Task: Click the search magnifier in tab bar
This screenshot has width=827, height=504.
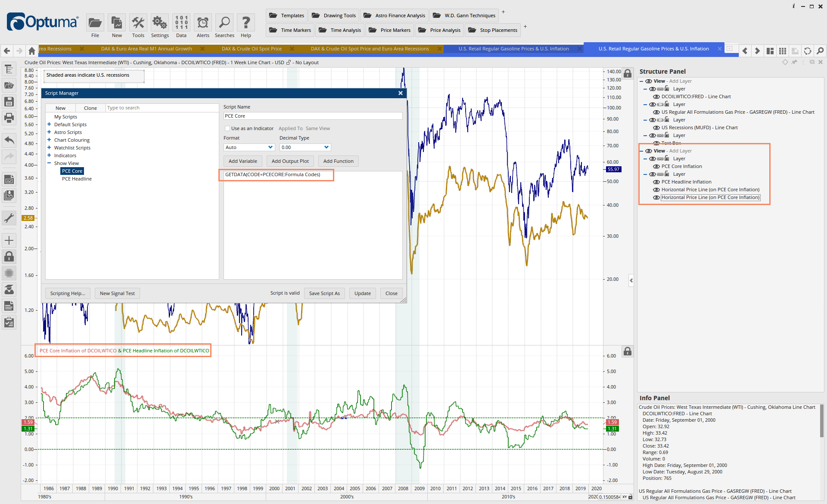Action: (820, 51)
